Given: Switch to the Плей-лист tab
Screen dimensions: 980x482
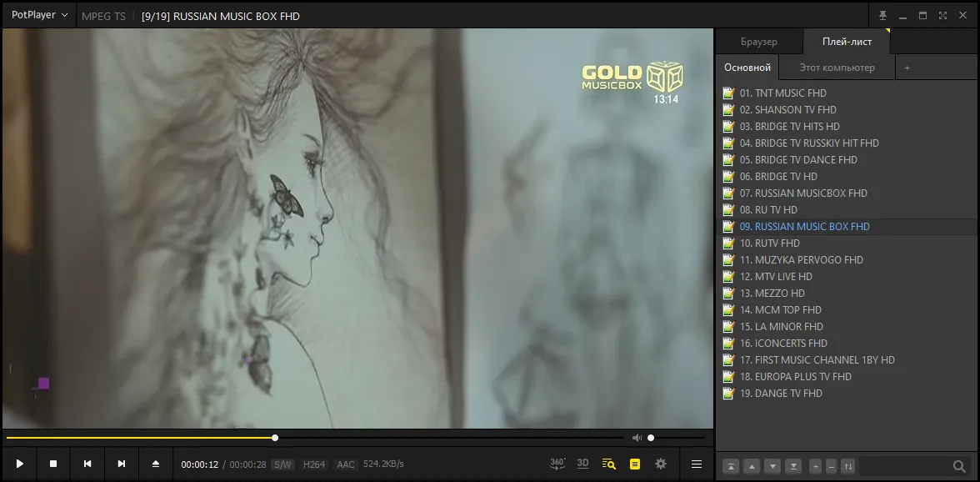Looking at the screenshot, I should pyautogui.click(x=847, y=42).
